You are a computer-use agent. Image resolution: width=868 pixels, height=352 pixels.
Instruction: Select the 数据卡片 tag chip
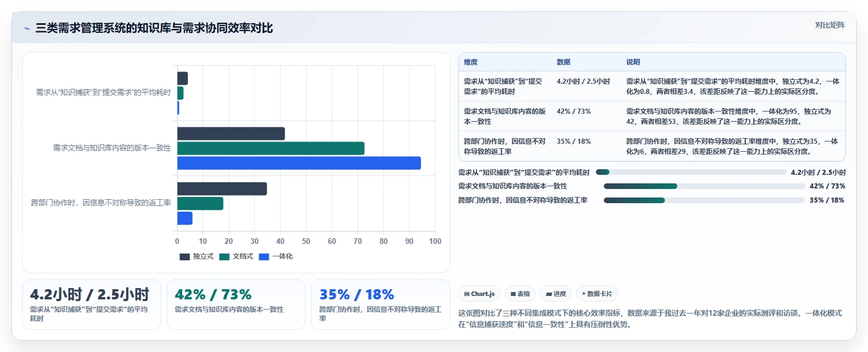(x=597, y=294)
